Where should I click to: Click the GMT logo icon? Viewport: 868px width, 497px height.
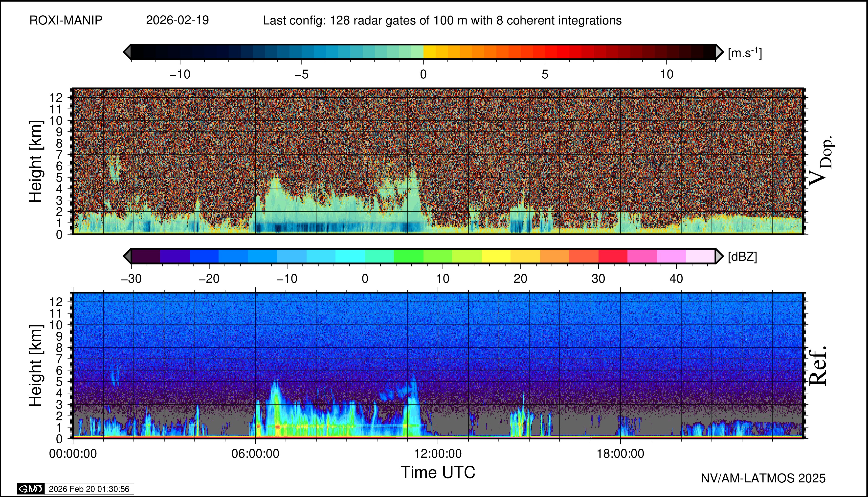click(31, 489)
